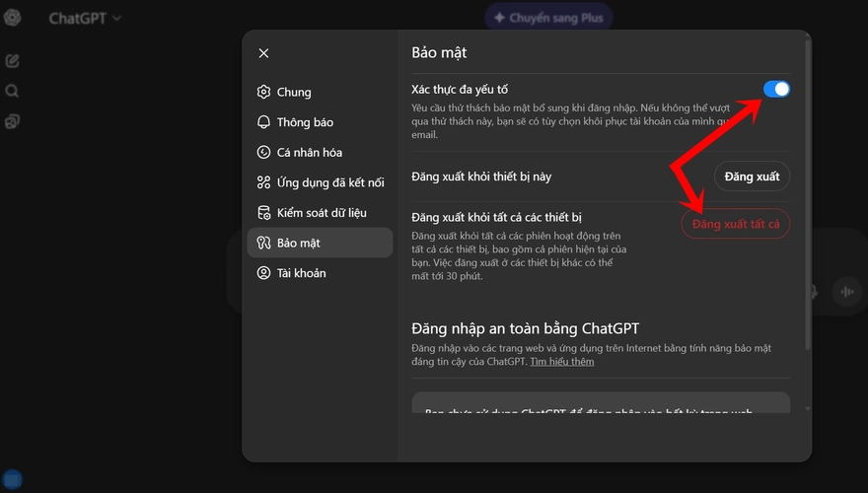Click the settings dialog scrollbar
The image size is (868, 493).
point(808,193)
